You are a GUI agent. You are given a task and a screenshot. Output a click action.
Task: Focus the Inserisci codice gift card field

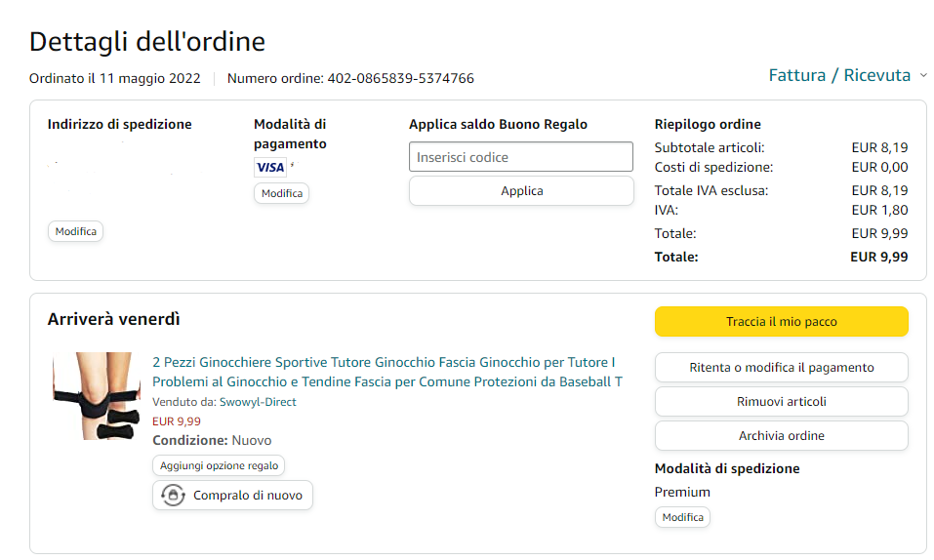521,157
